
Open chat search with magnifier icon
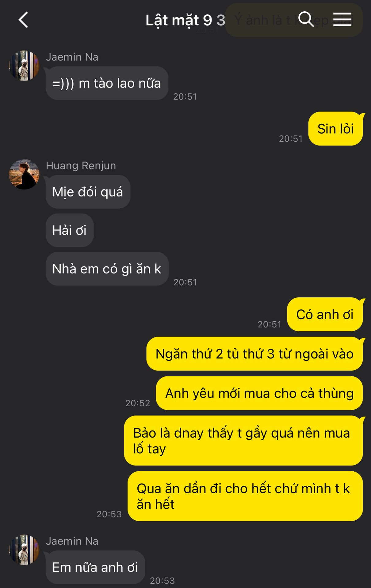click(x=306, y=19)
